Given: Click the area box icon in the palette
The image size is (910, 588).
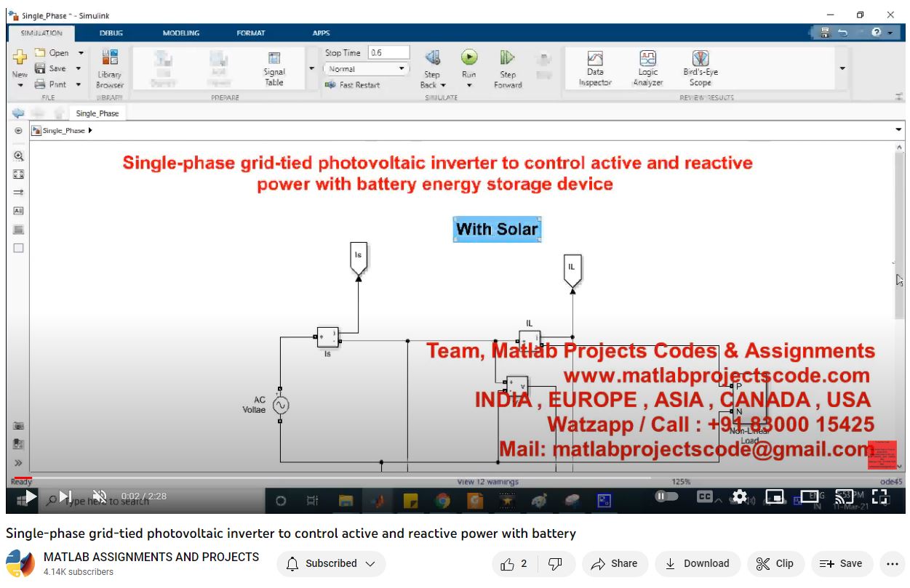Looking at the screenshot, I should (x=19, y=248).
